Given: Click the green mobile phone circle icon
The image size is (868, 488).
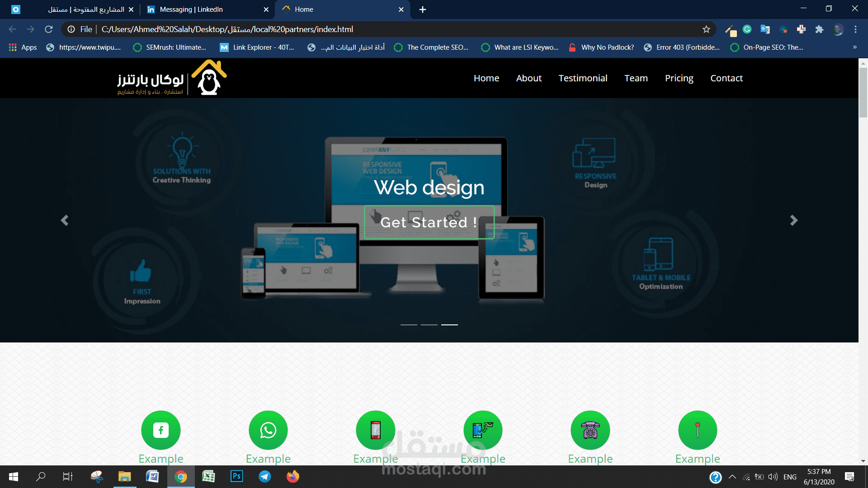Looking at the screenshot, I should (x=375, y=430).
